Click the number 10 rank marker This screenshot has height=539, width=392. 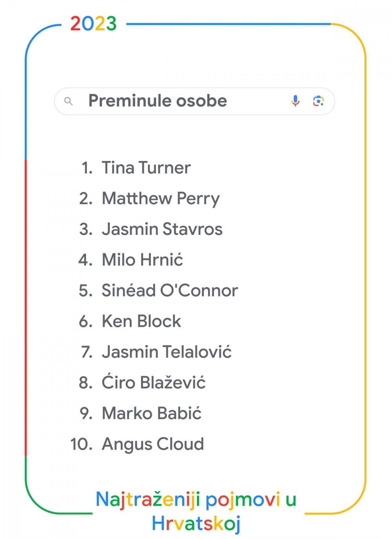82,445
